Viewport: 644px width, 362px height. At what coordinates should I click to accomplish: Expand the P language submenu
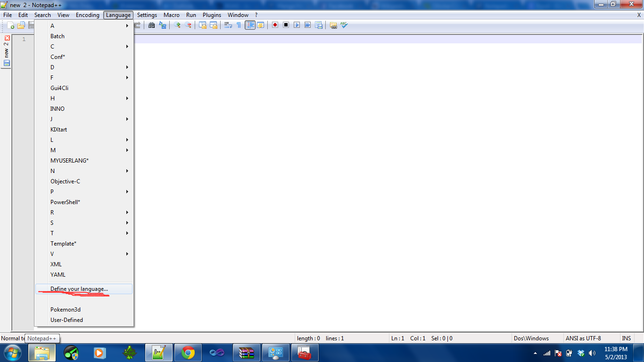coord(84,192)
